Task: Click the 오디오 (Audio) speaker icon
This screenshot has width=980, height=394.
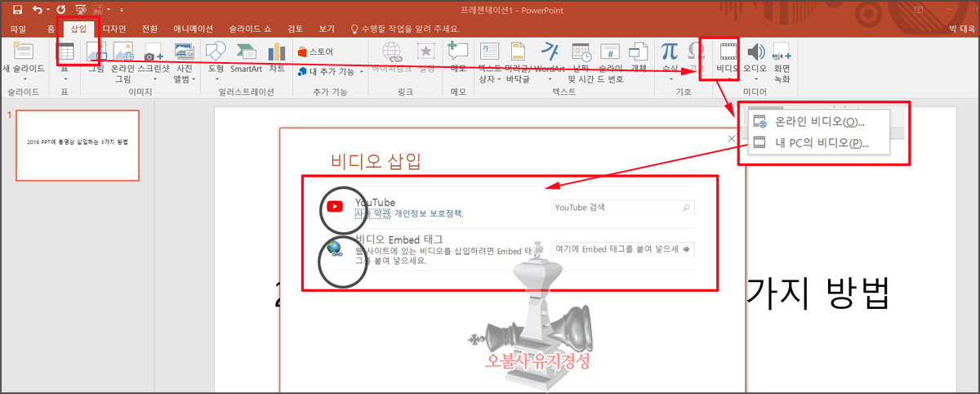Action: (x=755, y=52)
